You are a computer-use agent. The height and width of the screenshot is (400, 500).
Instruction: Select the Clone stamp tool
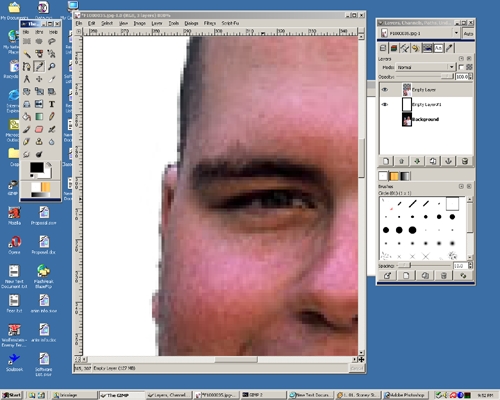pos(39,142)
